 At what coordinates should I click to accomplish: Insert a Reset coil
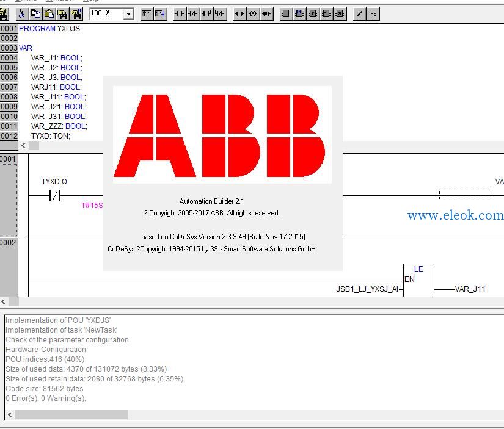(266, 13)
